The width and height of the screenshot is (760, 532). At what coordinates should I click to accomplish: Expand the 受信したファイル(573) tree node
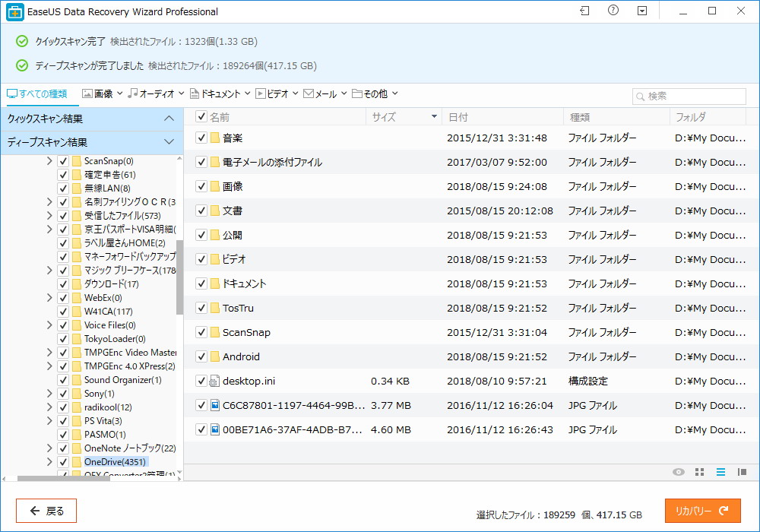point(49,216)
